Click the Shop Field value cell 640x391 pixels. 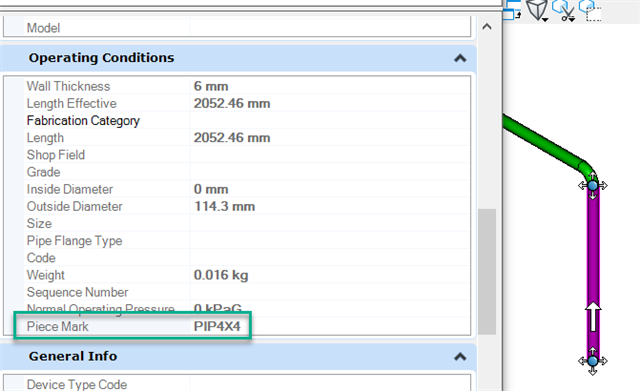coord(330,155)
